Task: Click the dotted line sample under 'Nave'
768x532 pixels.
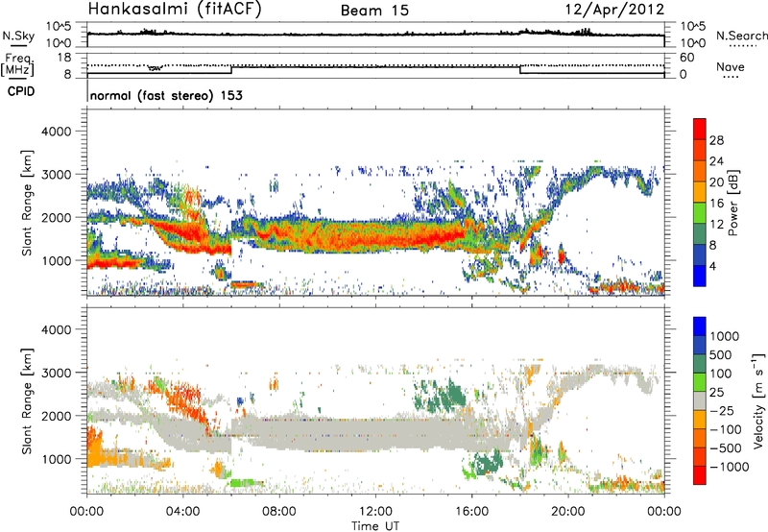Action: pyautogui.click(x=731, y=78)
